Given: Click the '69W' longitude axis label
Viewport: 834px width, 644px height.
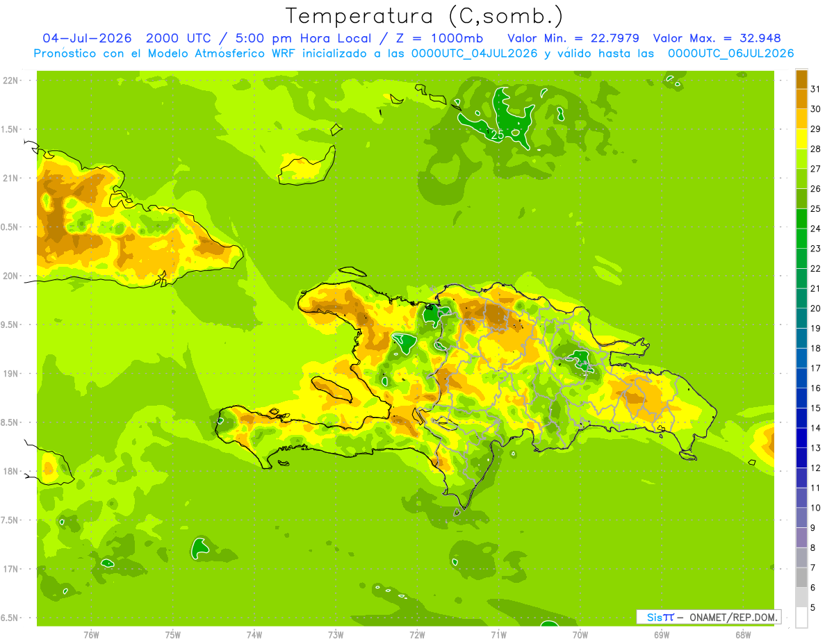Looking at the screenshot, I should click(662, 635).
